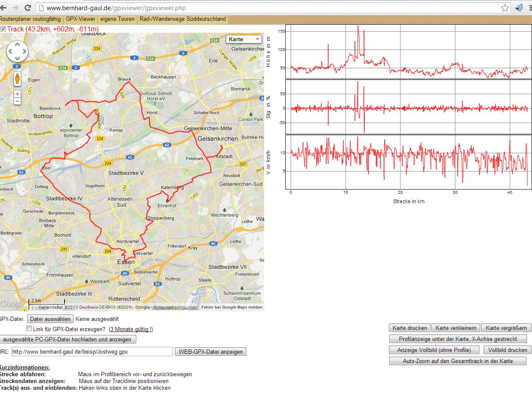The height and width of the screenshot is (397, 532).
Task: Click the elevation profile chart (Höhe in m)
Action: (x=408, y=51)
